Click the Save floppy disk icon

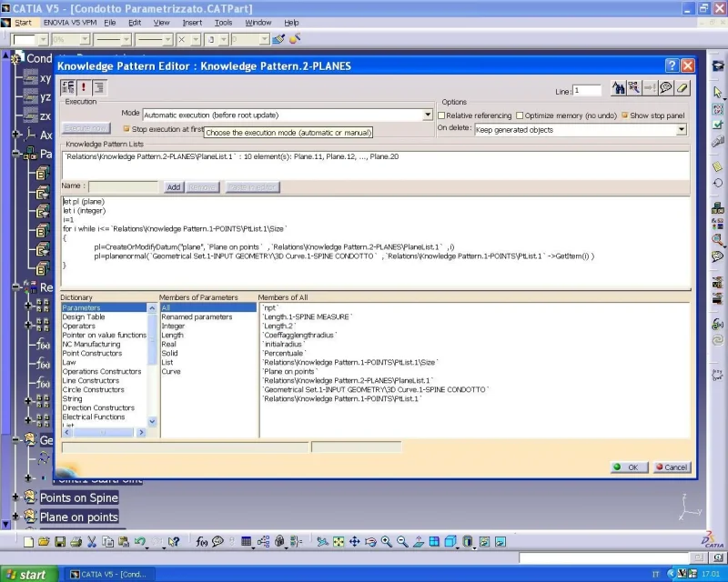click(x=60, y=542)
